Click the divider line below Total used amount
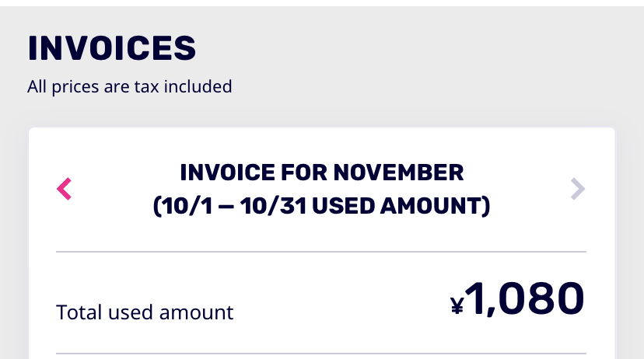This screenshot has width=644, height=359. point(321,354)
